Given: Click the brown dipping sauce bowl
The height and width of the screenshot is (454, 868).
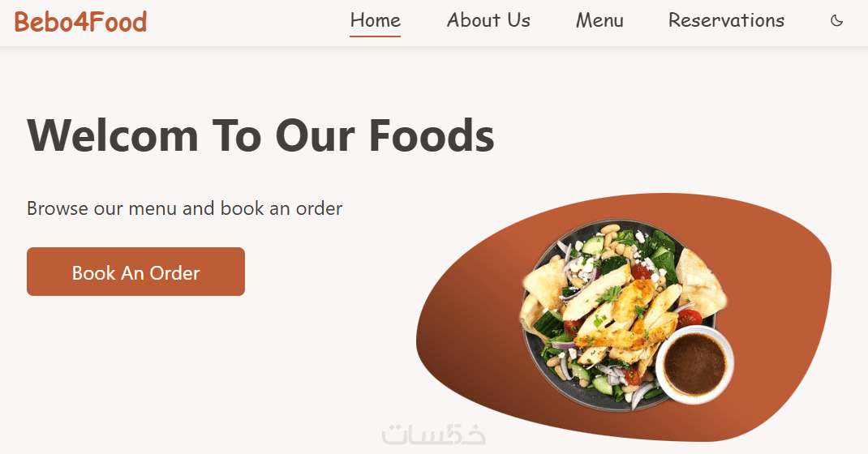Looking at the screenshot, I should [694, 364].
